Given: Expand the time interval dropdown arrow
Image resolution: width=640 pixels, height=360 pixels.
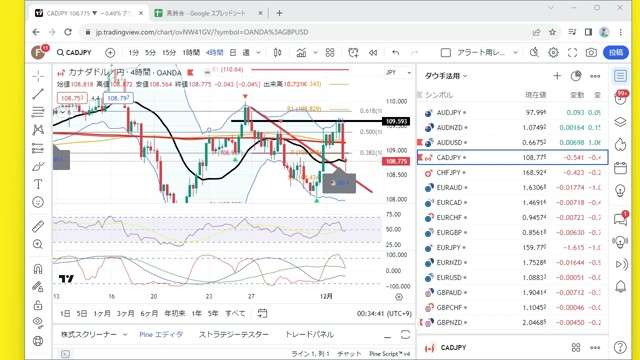Looking at the screenshot, I should 258,53.
